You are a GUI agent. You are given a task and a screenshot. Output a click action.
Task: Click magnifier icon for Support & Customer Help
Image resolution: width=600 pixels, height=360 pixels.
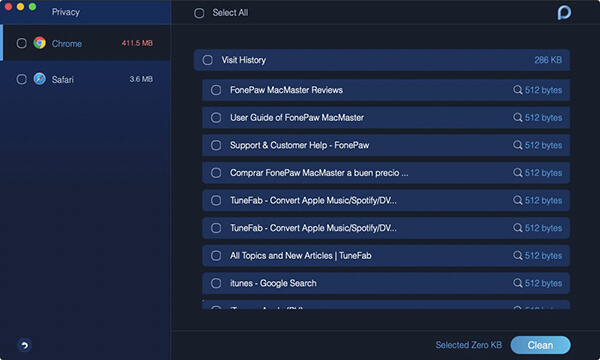tap(517, 145)
